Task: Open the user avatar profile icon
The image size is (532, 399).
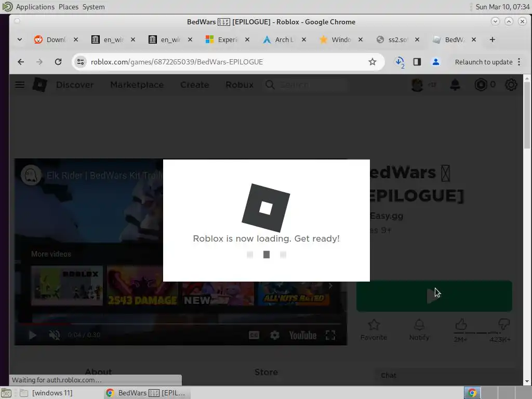Action: 417,85
